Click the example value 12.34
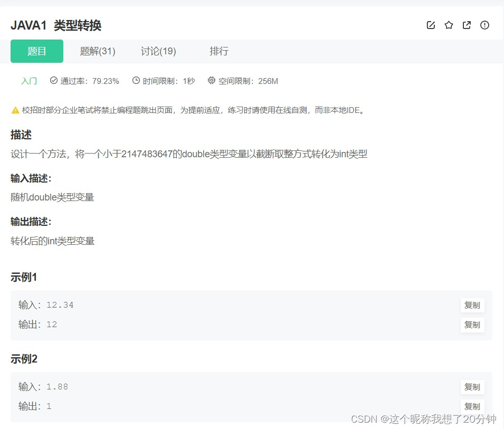This screenshot has height=429, width=504. tap(60, 305)
